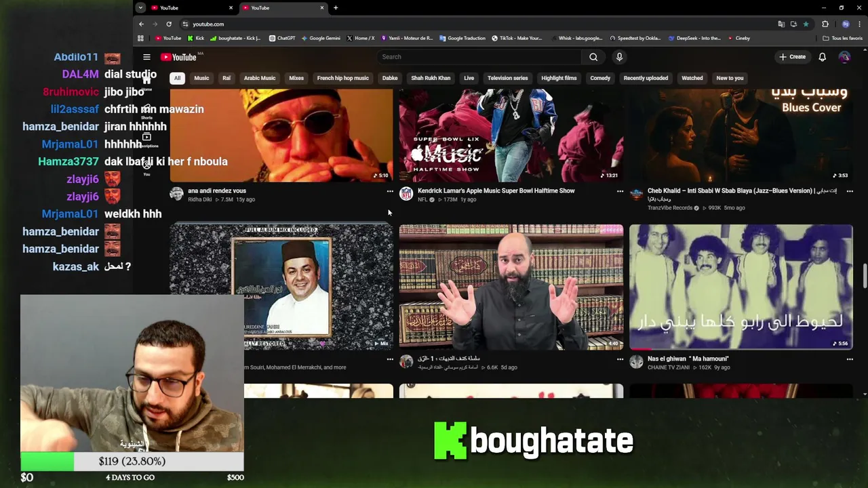
Task: Select the Recently uploaded chip
Action: point(646,78)
